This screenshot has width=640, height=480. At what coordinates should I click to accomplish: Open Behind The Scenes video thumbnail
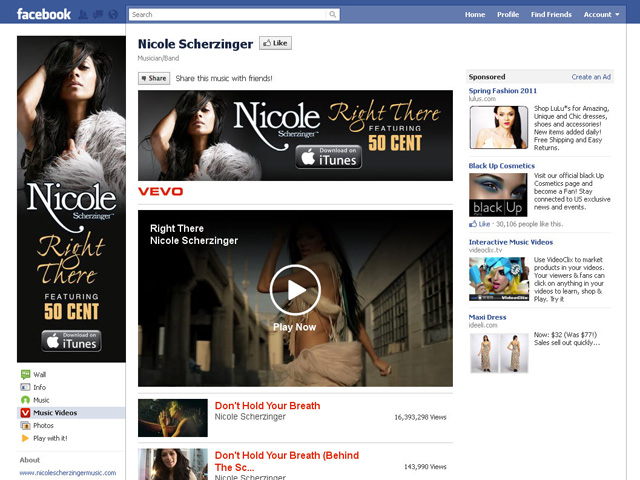pos(173,464)
